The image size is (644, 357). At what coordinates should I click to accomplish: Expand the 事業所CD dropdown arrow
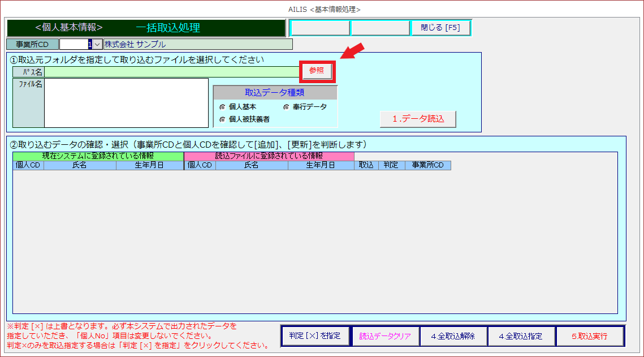click(x=97, y=44)
